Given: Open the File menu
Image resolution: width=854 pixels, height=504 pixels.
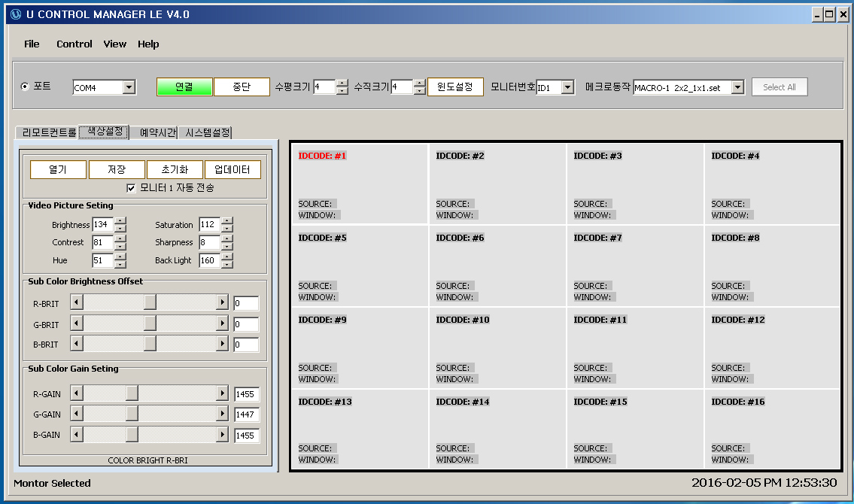Looking at the screenshot, I should [32, 44].
